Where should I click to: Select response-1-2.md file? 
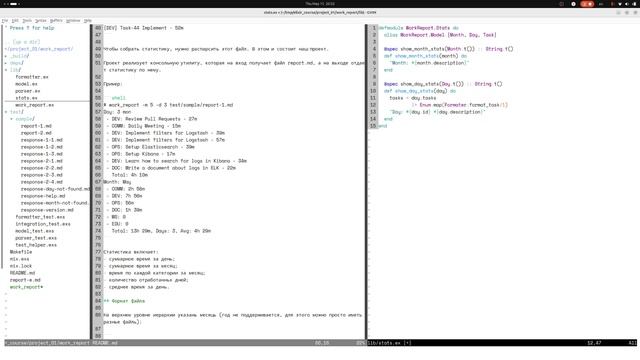(x=42, y=147)
